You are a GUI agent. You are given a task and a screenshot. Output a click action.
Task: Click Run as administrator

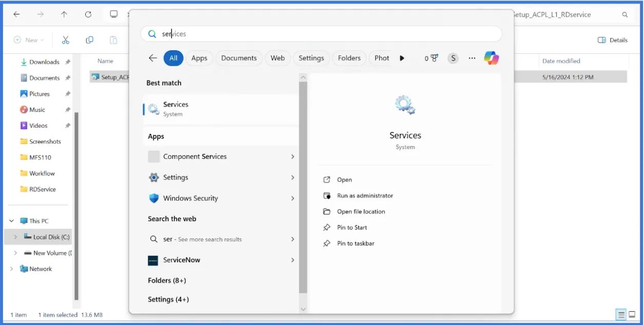click(x=365, y=196)
